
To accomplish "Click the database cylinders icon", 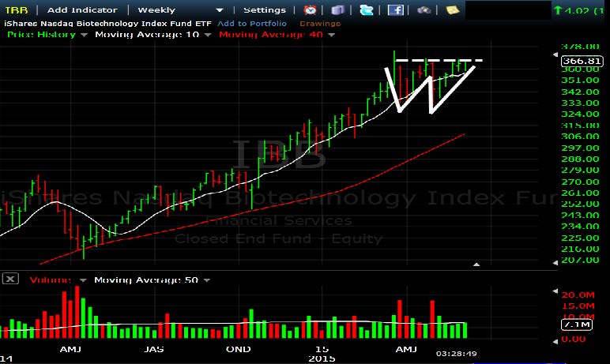I will tap(337, 9).
